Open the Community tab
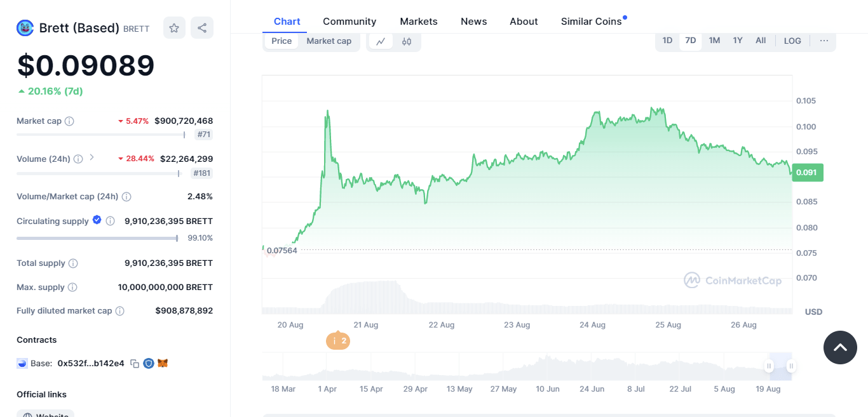Image resolution: width=868 pixels, height=417 pixels. 349,22
